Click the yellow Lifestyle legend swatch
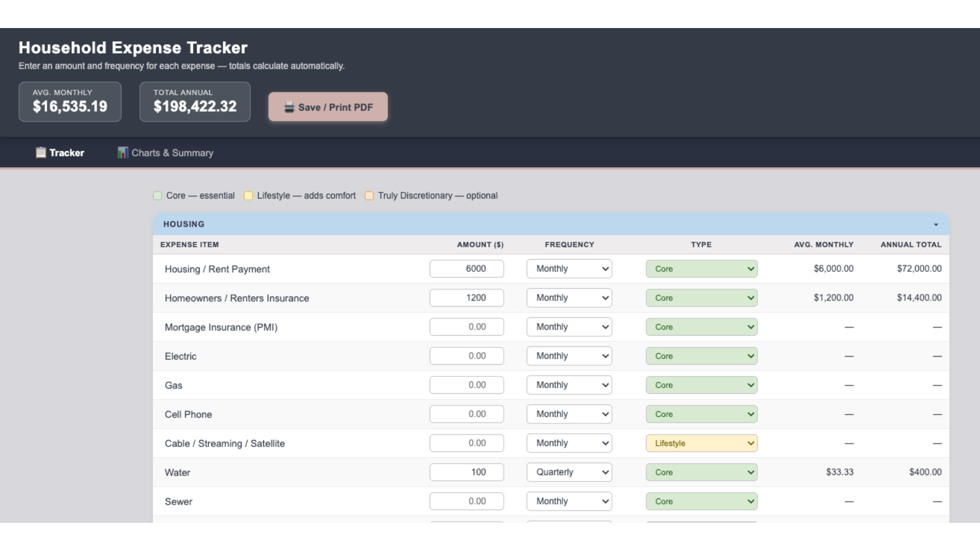The height and width of the screenshot is (551, 980). point(249,195)
